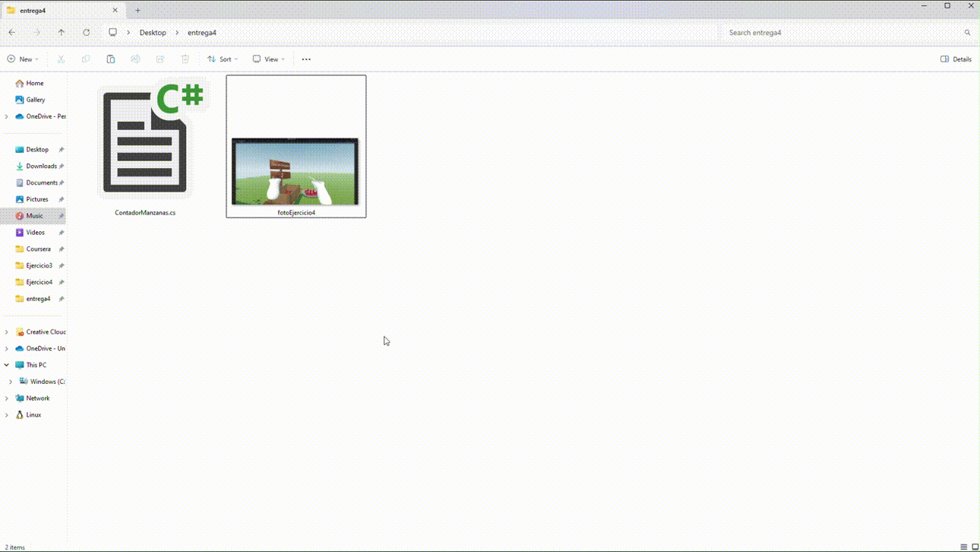Expand the Windows (C:) drive node

pos(11,382)
